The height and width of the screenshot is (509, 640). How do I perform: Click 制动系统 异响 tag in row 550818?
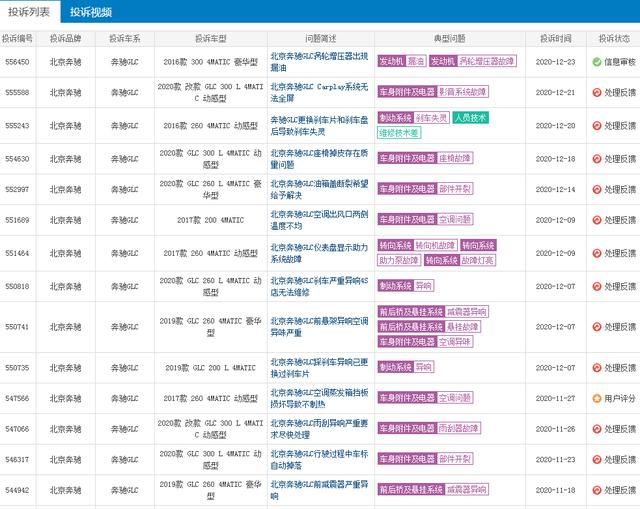pos(406,286)
